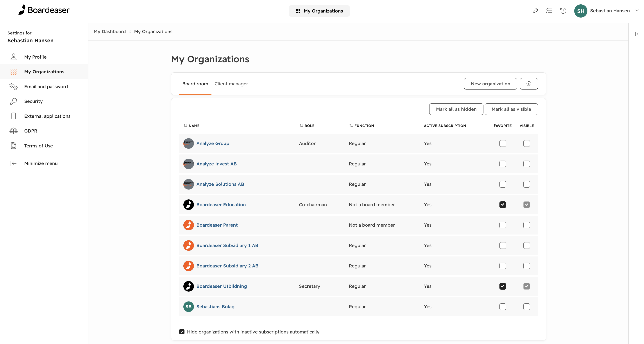
Task: Click Mark all as hidden
Action: click(456, 109)
